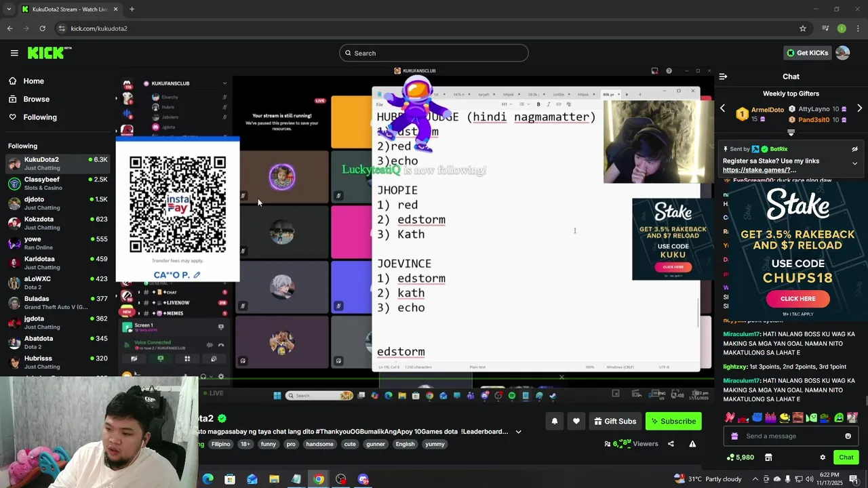Open Microsoft Edge from taskbar
The height and width of the screenshot is (488, 868).
click(x=208, y=479)
